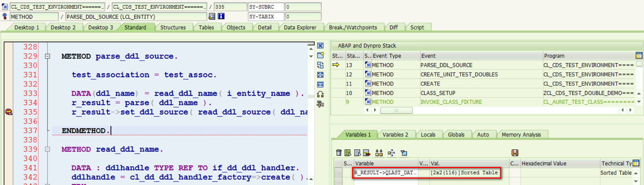The height and width of the screenshot is (185, 644).
Task: Click the variables table scroll-up arrow
Action: click(636, 173)
